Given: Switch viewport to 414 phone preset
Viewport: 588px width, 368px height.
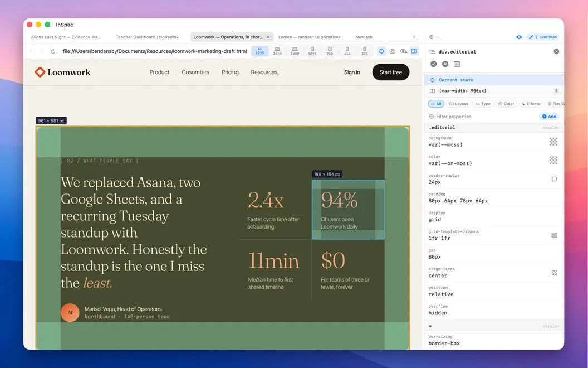Looking at the screenshot, I should (x=347, y=51).
